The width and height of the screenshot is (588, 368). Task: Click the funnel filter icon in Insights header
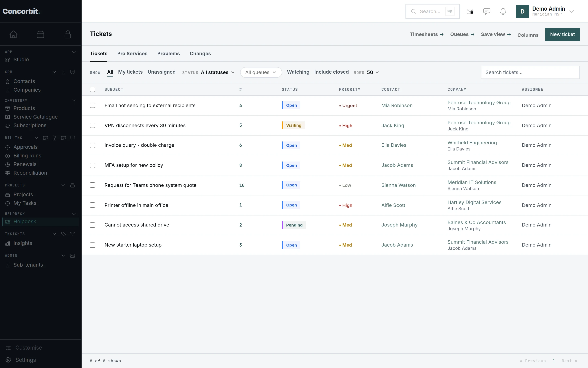tap(72, 234)
